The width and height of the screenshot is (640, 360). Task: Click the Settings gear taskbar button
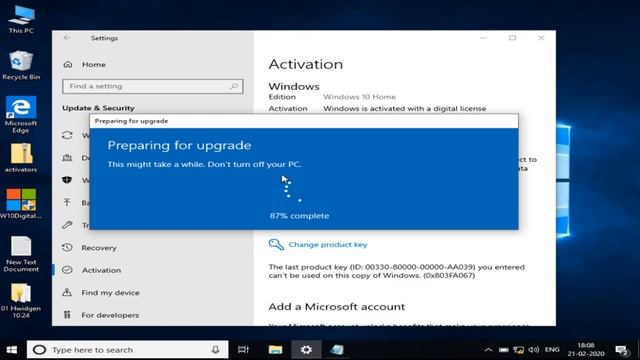306,350
